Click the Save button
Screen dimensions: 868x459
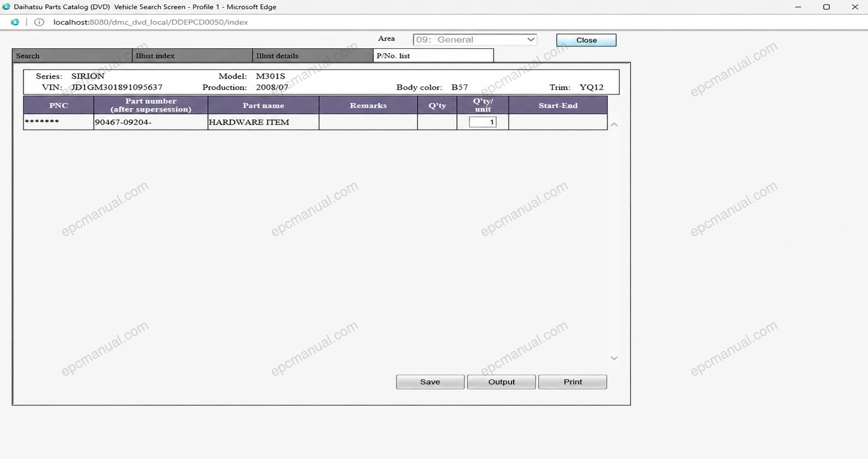click(430, 382)
